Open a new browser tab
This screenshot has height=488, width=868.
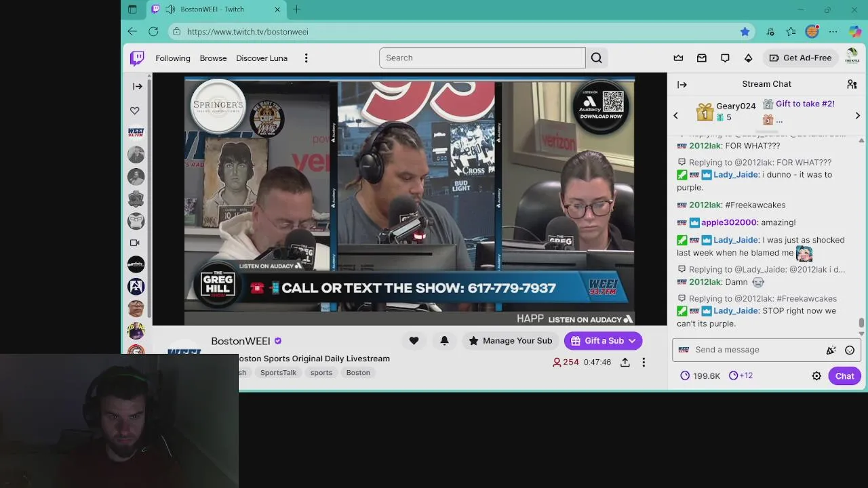tap(296, 9)
